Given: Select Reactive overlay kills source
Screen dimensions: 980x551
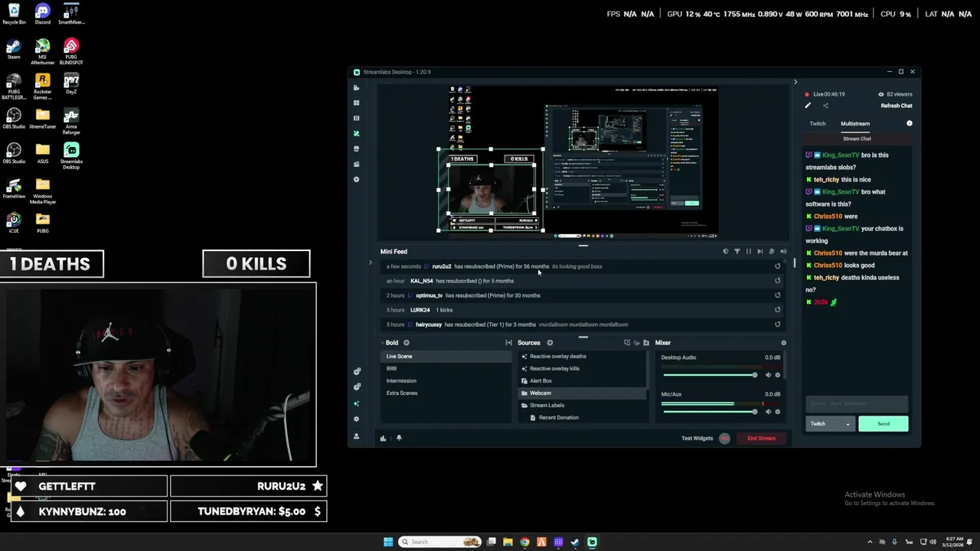Looking at the screenshot, I should [x=582, y=369].
